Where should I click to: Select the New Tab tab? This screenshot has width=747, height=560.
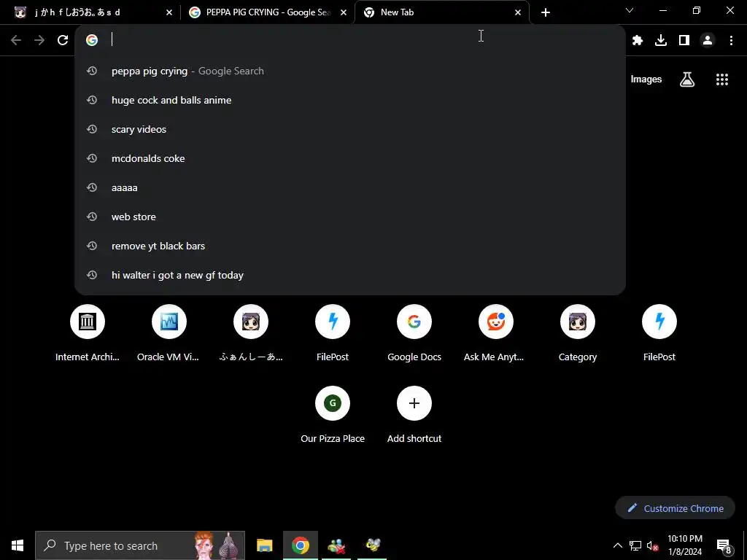point(441,12)
